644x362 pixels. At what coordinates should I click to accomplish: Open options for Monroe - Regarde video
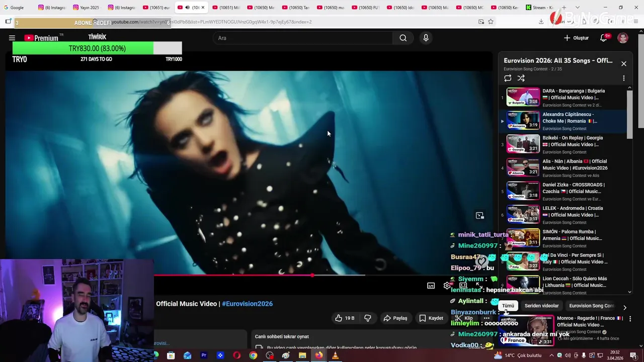click(630, 319)
